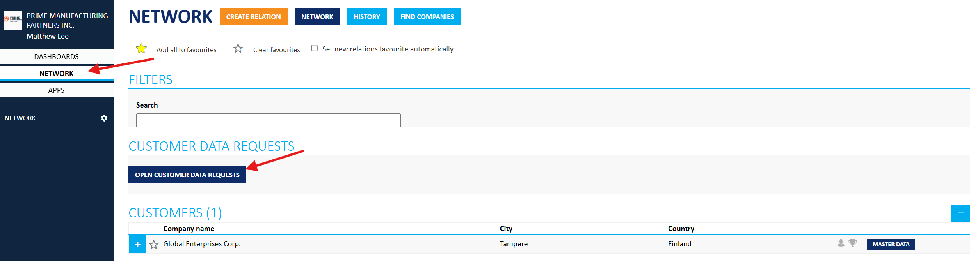Open the Apps menu item
The height and width of the screenshot is (261, 980).
pos(57,90)
